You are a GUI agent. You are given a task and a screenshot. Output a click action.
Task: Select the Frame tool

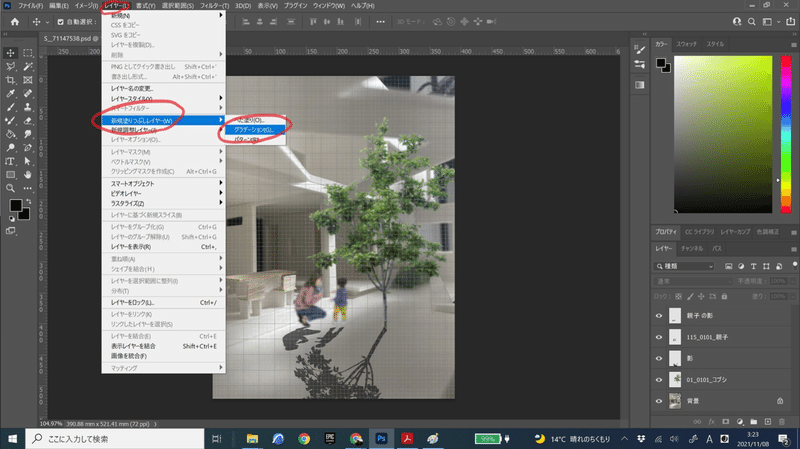click(x=28, y=80)
